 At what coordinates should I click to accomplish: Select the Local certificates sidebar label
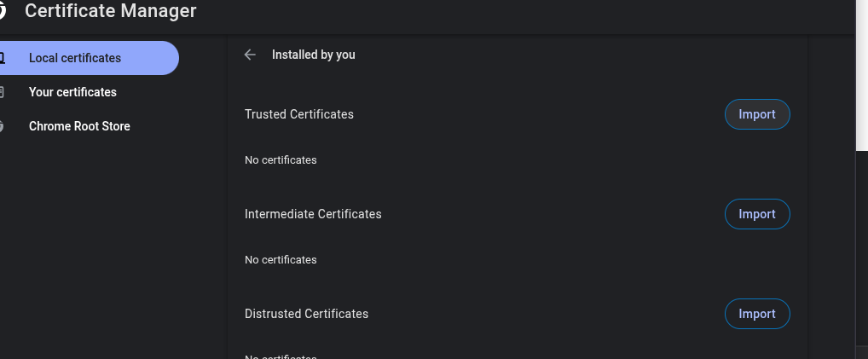click(x=75, y=58)
